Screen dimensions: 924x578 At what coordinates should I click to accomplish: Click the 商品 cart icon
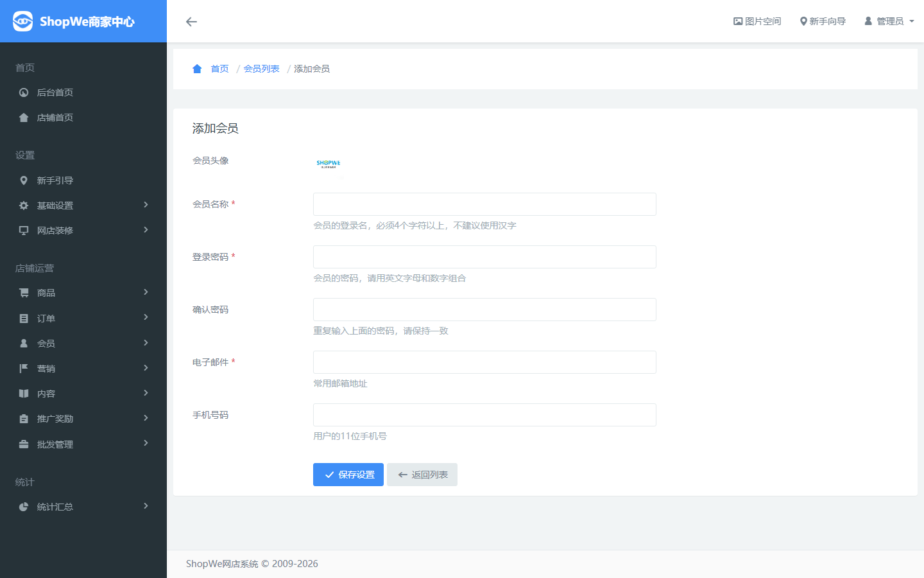24,293
